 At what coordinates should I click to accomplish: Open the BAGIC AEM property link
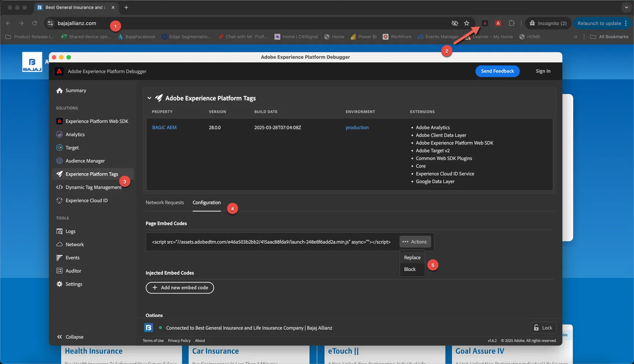pos(164,128)
